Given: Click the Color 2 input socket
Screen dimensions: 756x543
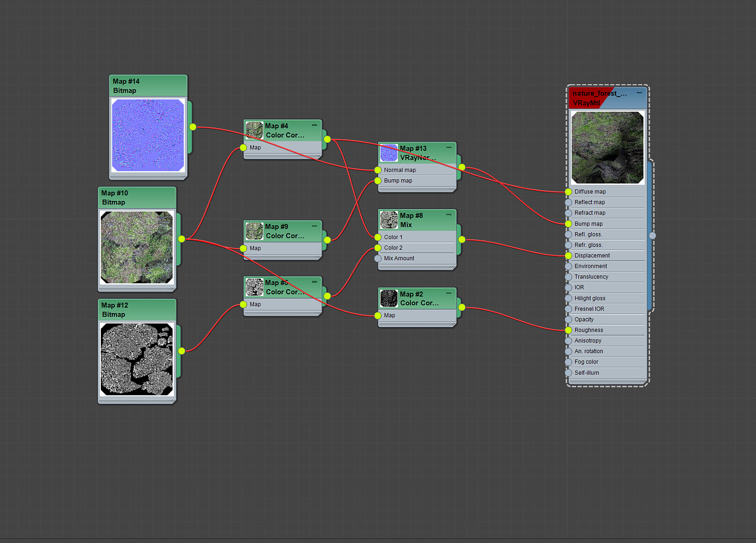Looking at the screenshot, I should coord(378,248).
